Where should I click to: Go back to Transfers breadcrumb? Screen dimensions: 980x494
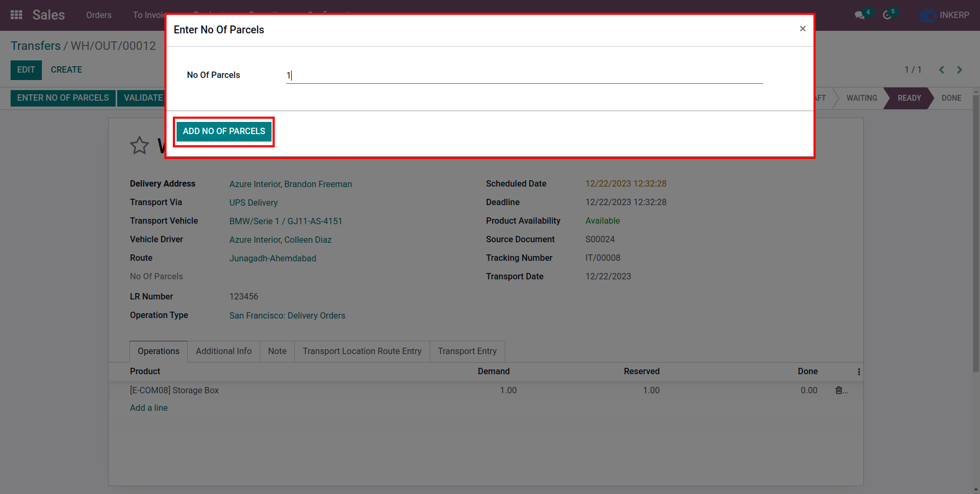click(36, 46)
